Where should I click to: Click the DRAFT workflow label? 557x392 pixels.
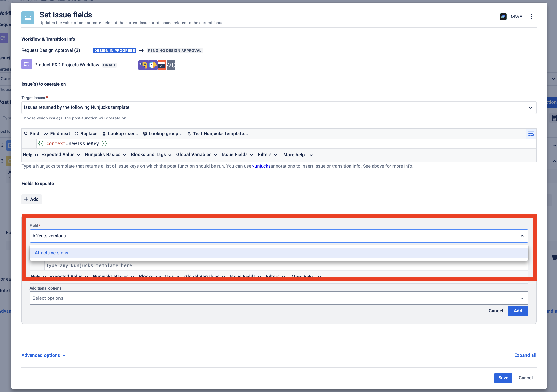coord(109,65)
